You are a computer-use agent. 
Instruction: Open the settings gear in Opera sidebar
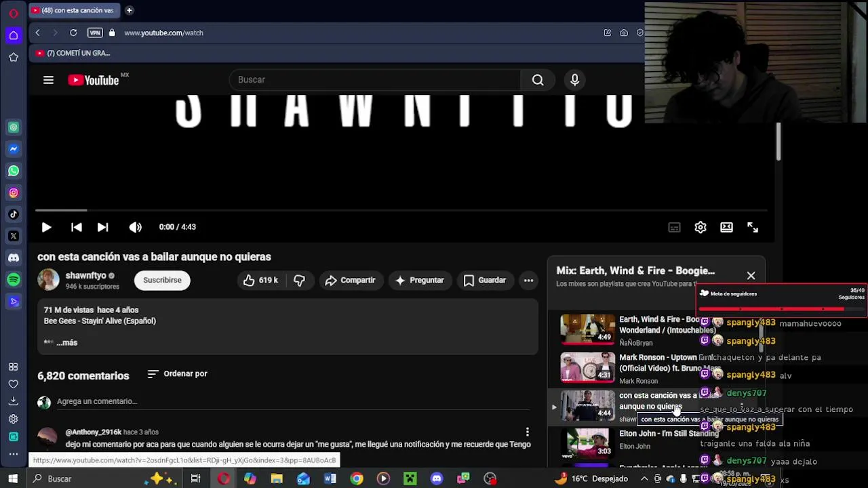[14, 419]
